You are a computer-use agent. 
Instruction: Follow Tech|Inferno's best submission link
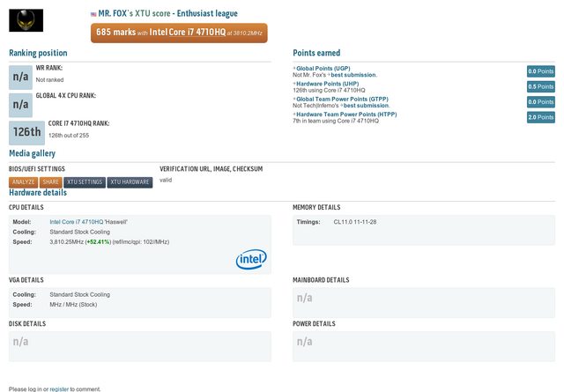367,106
